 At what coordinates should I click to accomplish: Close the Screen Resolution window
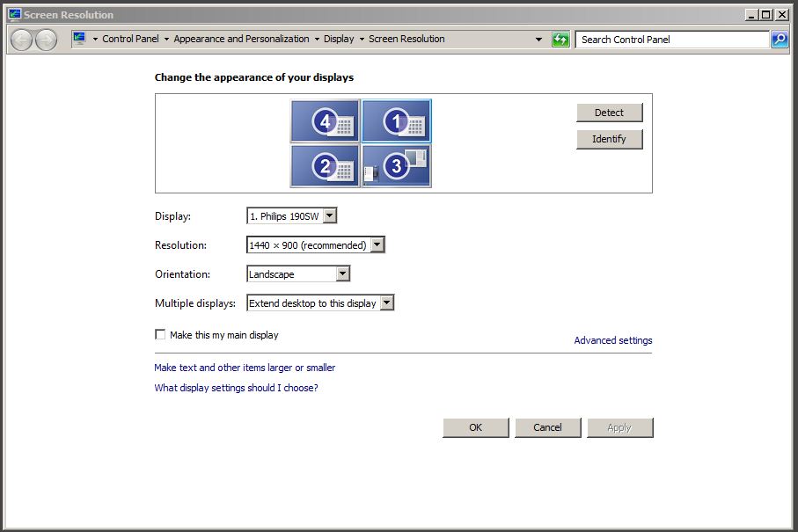point(782,15)
